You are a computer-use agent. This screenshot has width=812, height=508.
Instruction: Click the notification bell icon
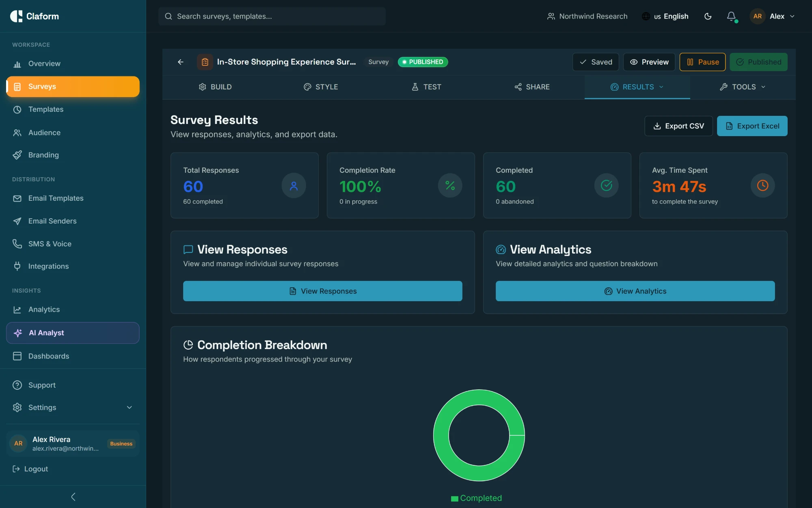(x=731, y=16)
